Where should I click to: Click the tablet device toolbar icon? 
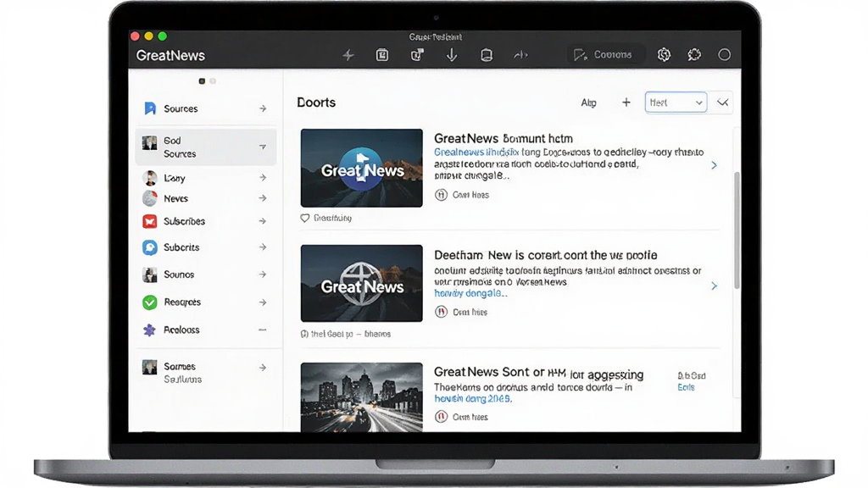tap(487, 55)
